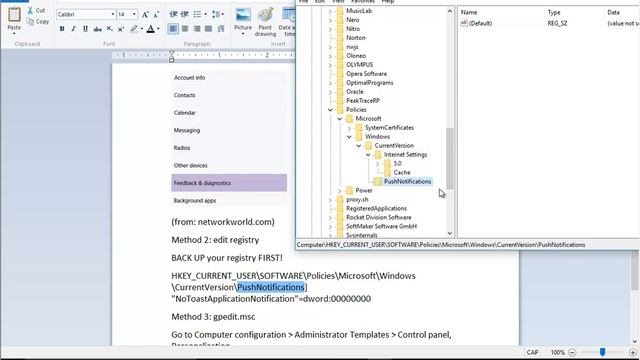640x360 pixels.
Task: Click the WordPad document scroll down arrow
Action: pyautogui.click(x=635, y=342)
